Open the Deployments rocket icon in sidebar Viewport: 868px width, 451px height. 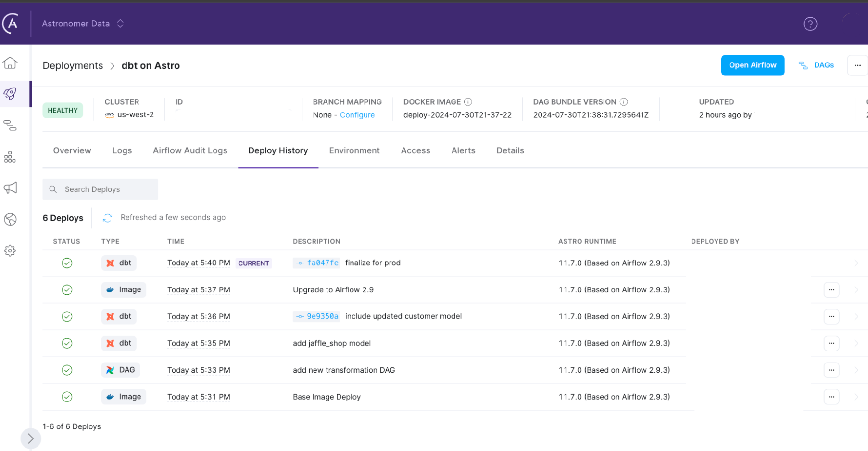coord(10,94)
